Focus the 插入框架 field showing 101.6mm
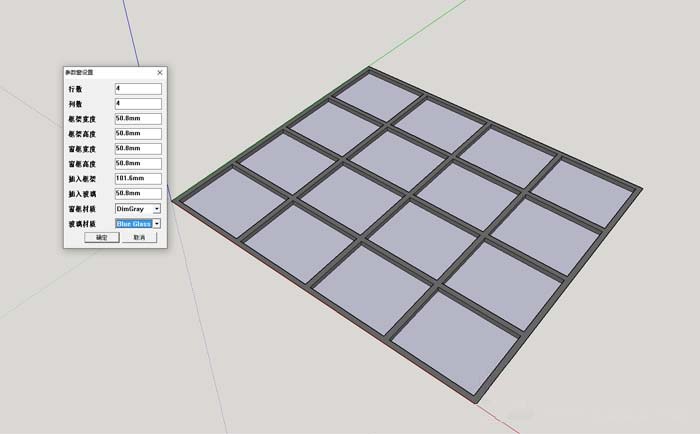 tap(138, 178)
